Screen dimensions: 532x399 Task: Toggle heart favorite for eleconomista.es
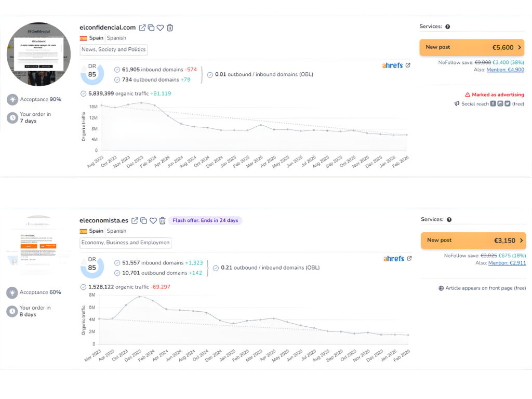(x=153, y=221)
